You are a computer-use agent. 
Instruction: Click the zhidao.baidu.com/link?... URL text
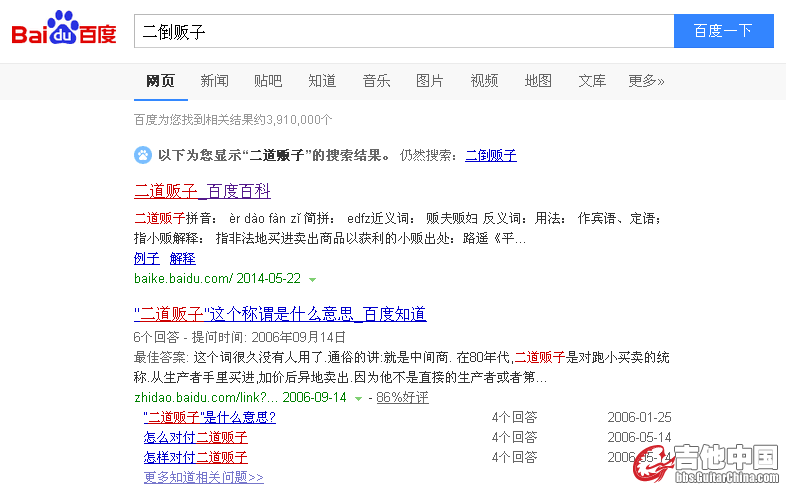tap(206, 398)
